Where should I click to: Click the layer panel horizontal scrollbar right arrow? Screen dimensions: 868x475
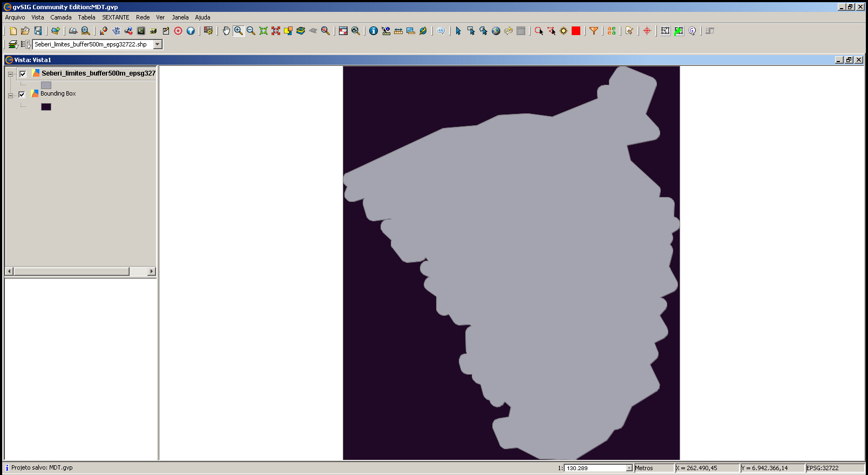(x=152, y=271)
